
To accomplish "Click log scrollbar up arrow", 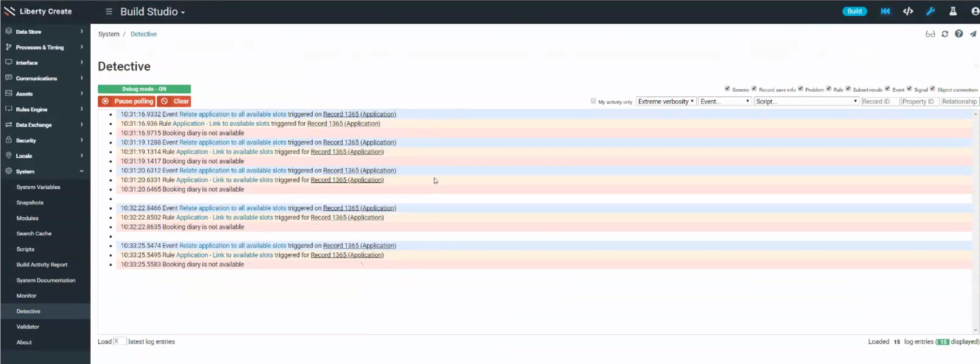I will tap(975, 114).
